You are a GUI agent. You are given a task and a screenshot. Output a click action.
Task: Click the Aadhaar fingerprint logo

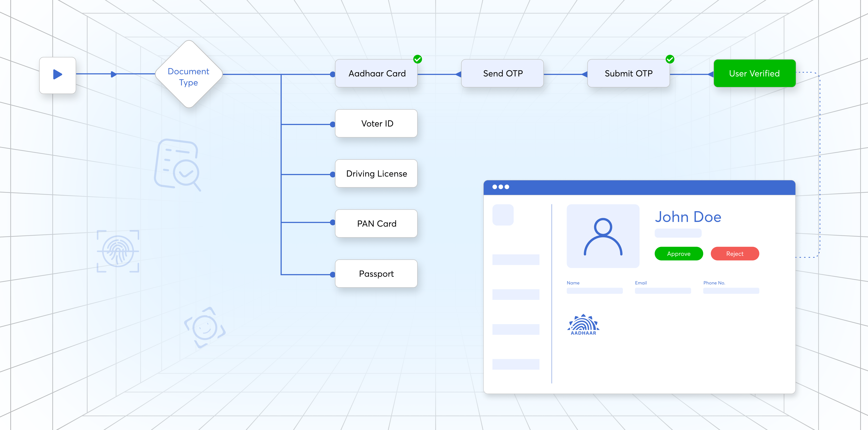pyautogui.click(x=583, y=325)
